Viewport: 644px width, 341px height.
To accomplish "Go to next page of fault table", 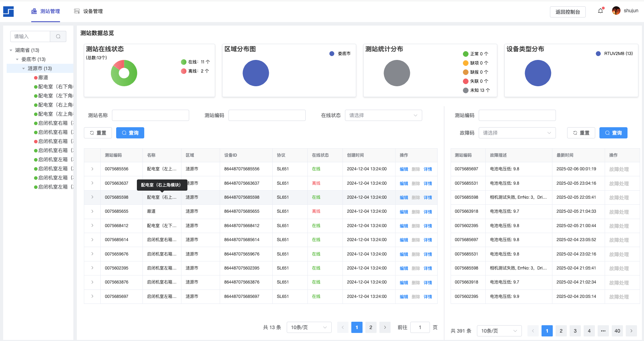I will click(x=631, y=331).
